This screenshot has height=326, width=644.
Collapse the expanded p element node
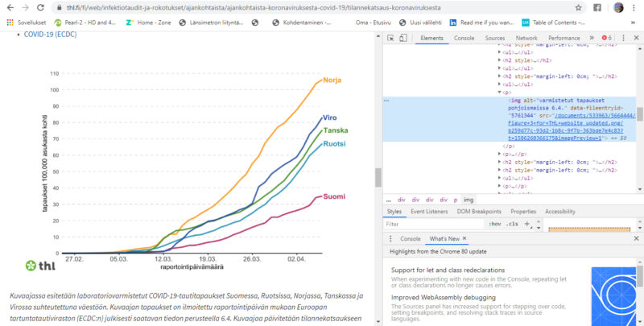pyautogui.click(x=500, y=91)
